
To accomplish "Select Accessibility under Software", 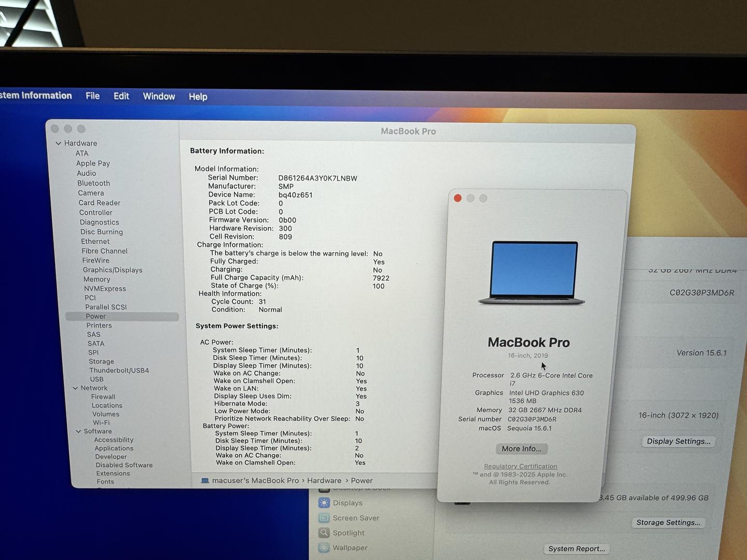I will coord(114,440).
